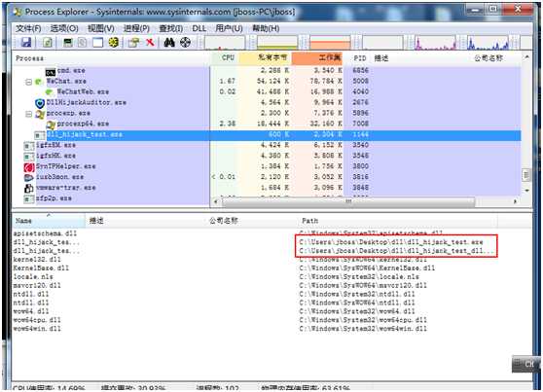Click the process list vertical scrollbar thumb

click(x=526, y=175)
